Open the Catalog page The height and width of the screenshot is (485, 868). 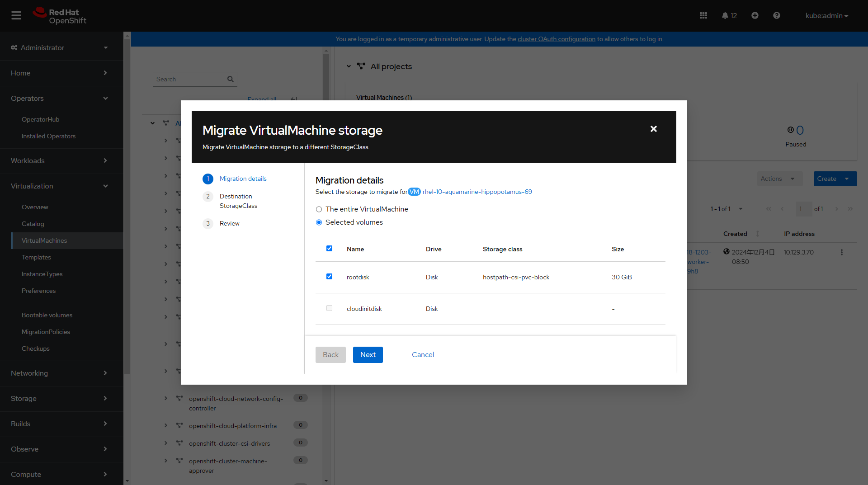[x=33, y=224]
